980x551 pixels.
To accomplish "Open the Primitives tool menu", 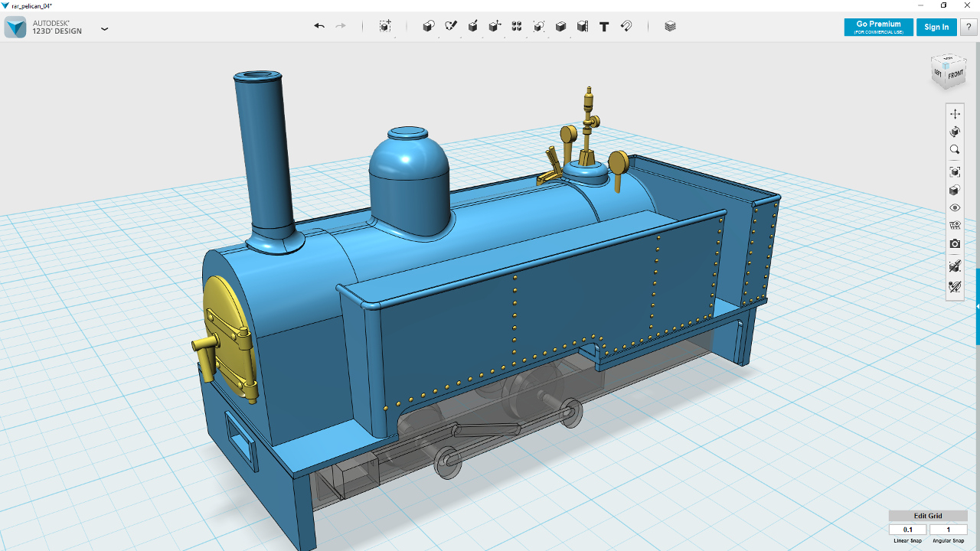I will point(429,26).
